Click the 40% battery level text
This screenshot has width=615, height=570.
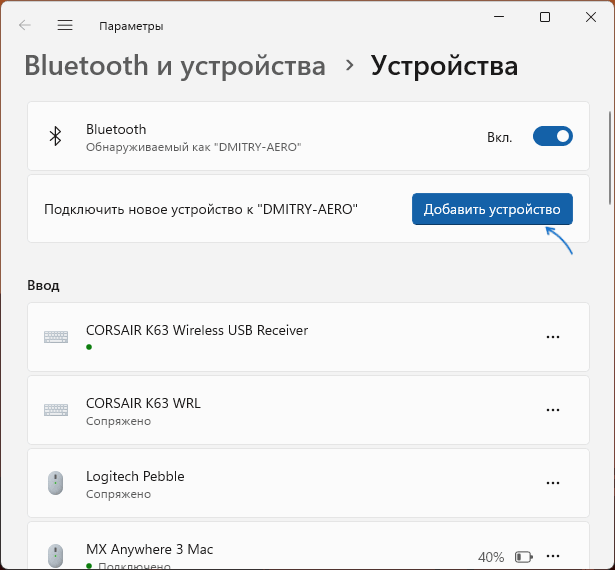(491, 557)
